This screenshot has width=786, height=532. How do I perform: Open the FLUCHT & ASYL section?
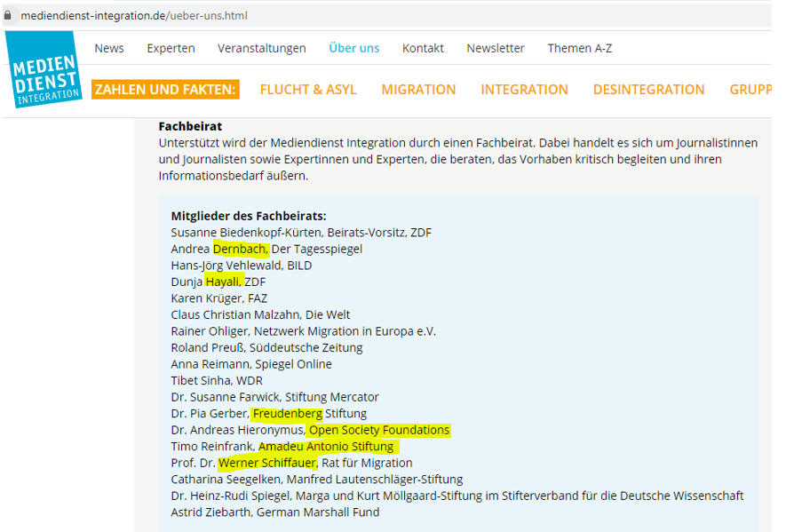pyautogui.click(x=308, y=89)
